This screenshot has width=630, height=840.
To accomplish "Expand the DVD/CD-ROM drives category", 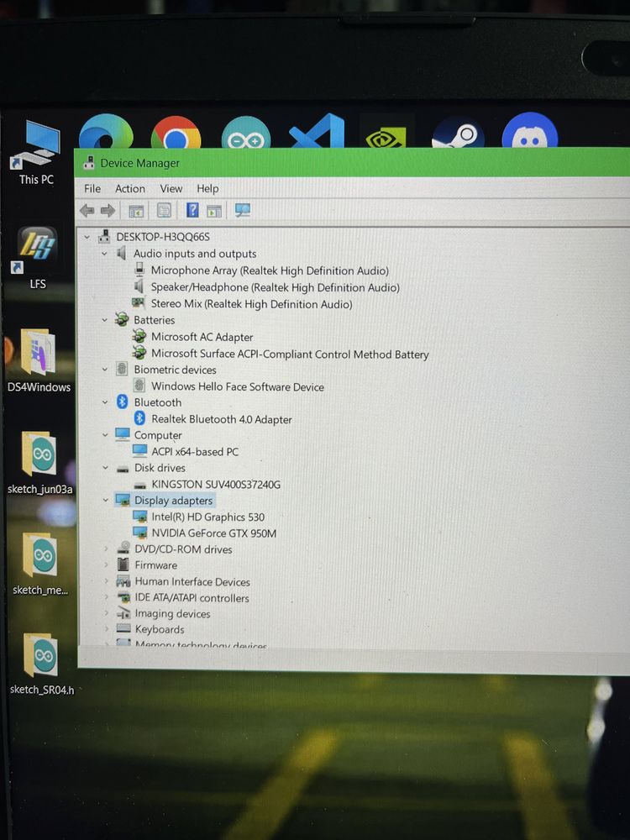I will coord(106,549).
